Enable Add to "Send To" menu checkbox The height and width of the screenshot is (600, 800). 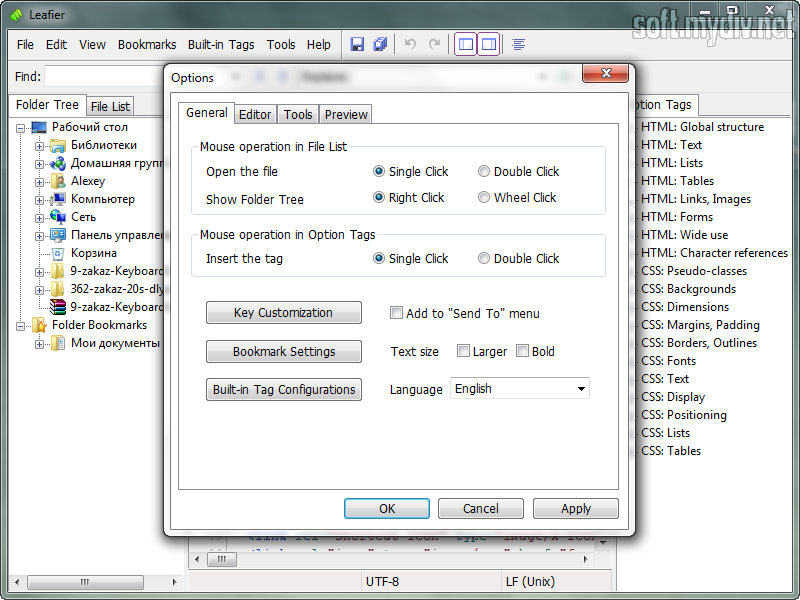[x=397, y=314]
